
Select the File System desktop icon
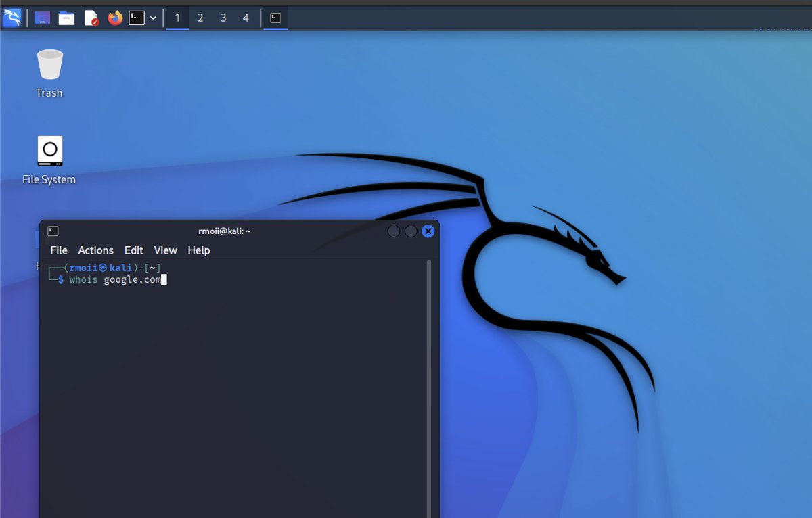pos(49,160)
